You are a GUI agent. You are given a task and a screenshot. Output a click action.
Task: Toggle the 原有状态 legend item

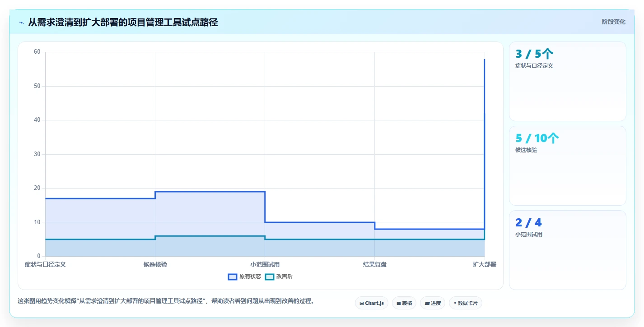click(244, 276)
